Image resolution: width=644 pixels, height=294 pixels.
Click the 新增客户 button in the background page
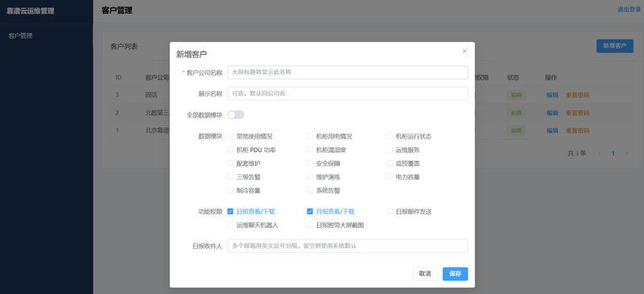615,46
